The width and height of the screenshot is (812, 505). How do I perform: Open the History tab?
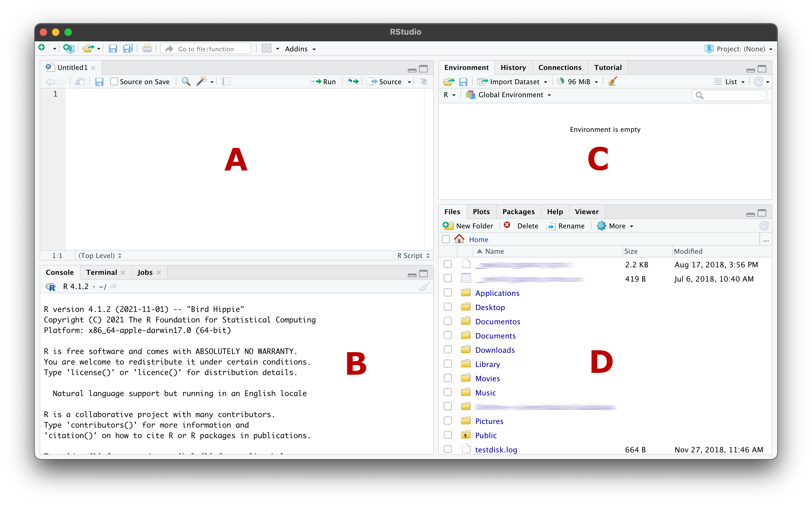click(513, 67)
